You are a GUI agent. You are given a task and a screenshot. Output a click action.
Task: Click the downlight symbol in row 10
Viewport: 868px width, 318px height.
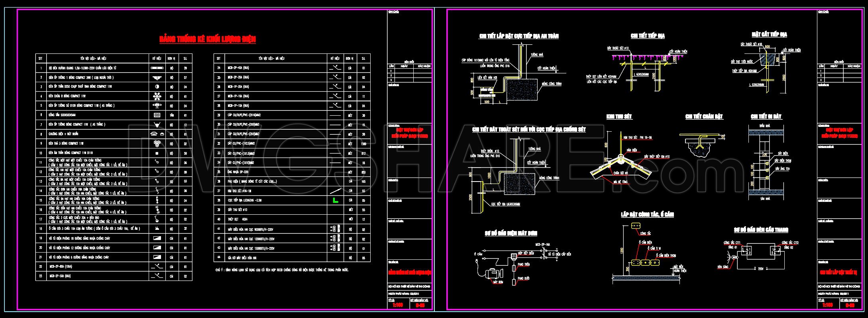coord(157,153)
